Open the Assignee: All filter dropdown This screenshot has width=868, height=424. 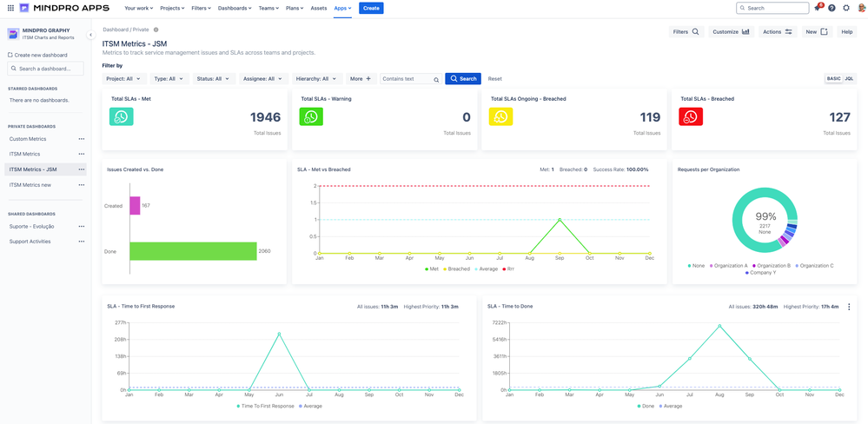click(263, 79)
